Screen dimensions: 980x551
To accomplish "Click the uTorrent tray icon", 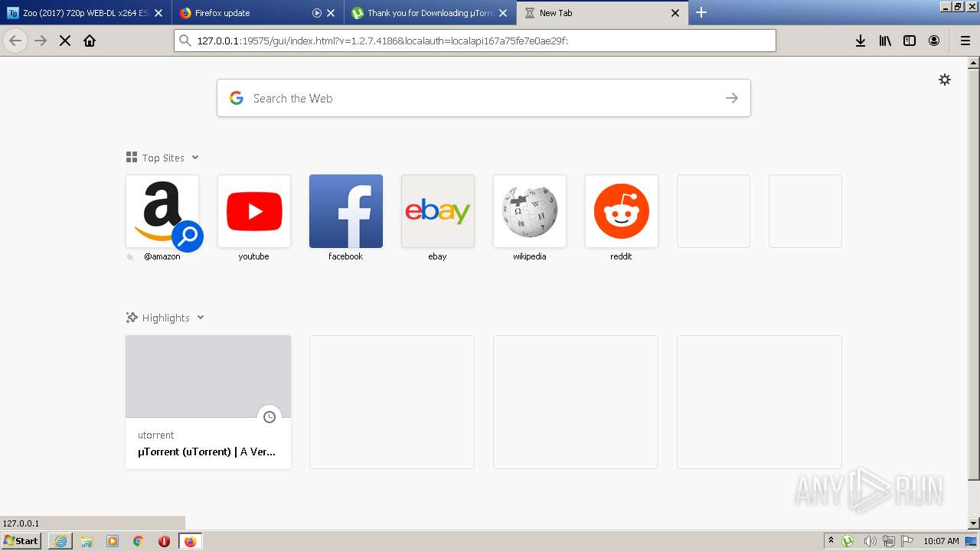I will point(848,541).
